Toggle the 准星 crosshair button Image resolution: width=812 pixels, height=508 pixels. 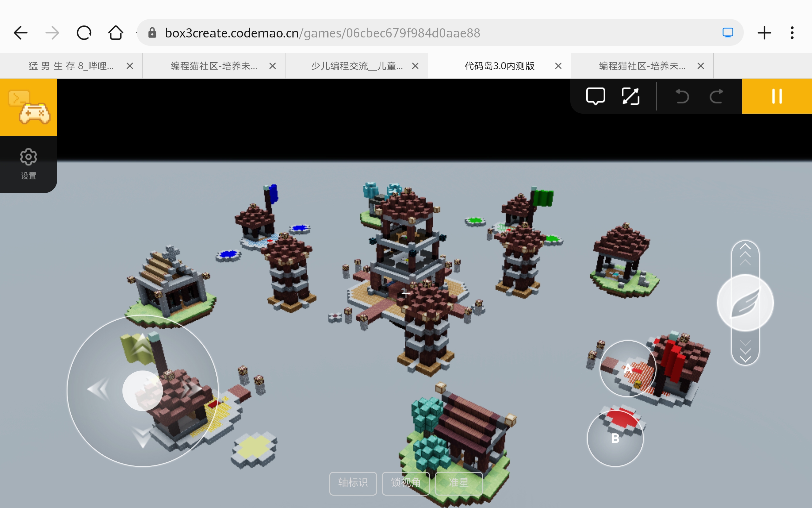click(x=459, y=483)
